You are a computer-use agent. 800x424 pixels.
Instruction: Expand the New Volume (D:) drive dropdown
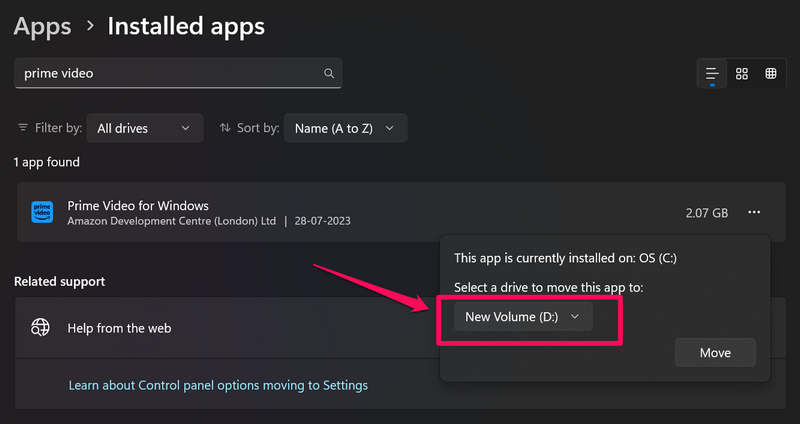tap(523, 317)
